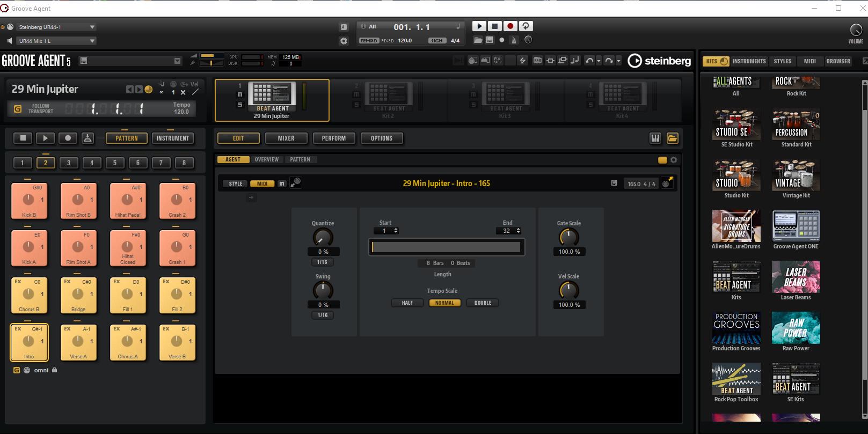Viewport: 868px width, 434px height.
Task: Click the floppy save icon under the transport
Action: coord(490,40)
